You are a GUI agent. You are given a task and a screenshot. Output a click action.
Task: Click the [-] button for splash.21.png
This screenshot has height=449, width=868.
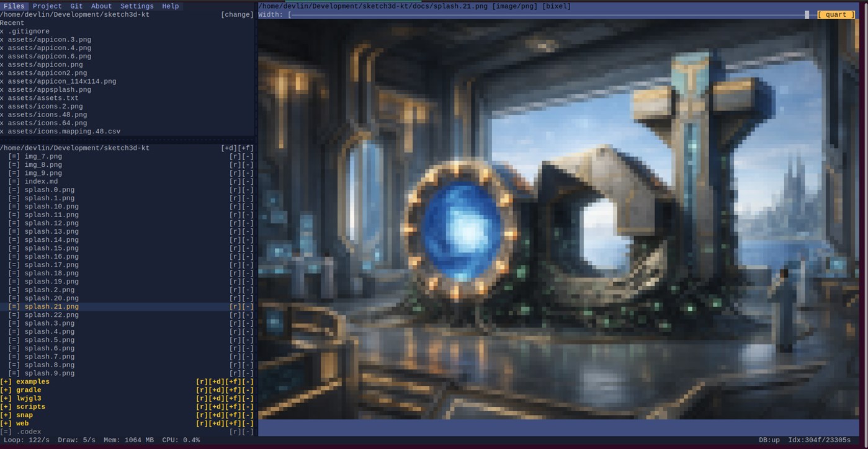(x=248, y=307)
